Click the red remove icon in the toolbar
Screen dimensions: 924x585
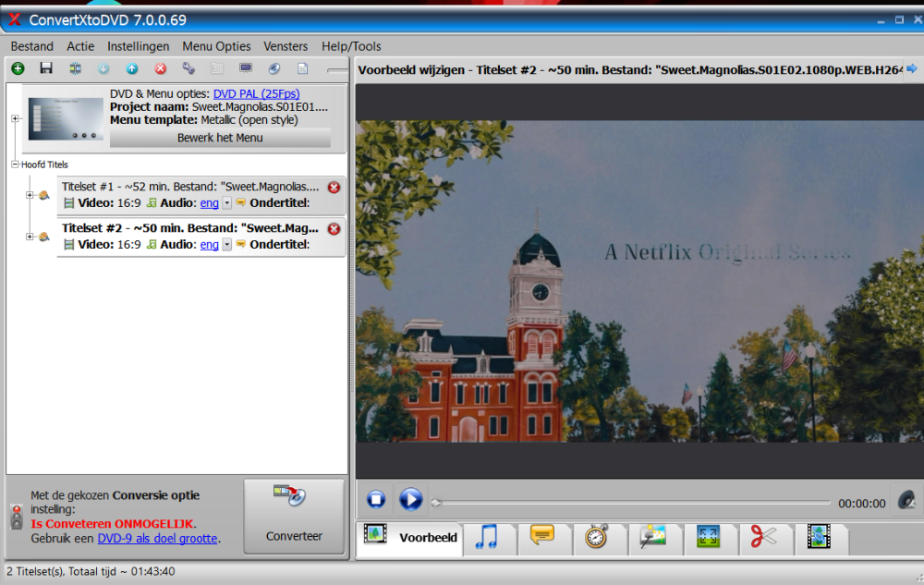pyautogui.click(x=161, y=68)
